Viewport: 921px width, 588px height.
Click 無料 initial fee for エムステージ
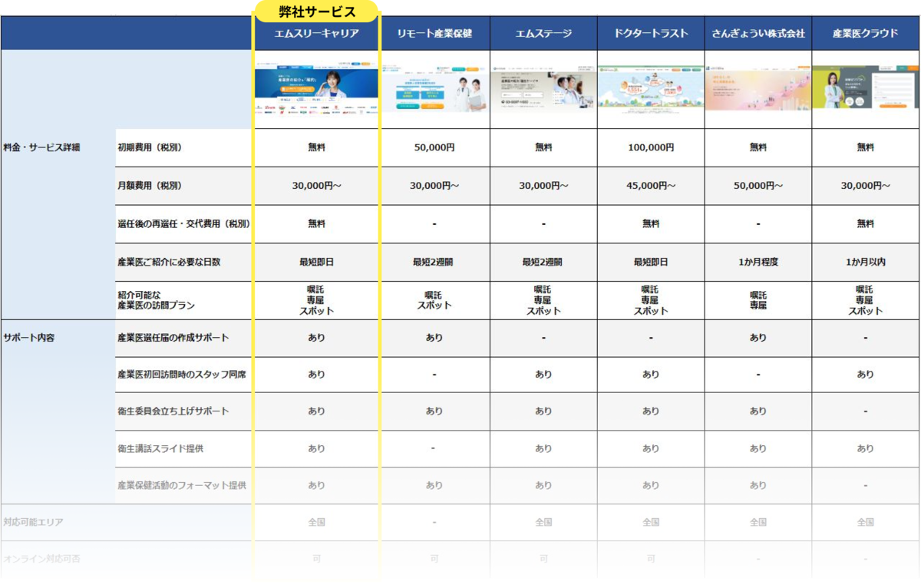tap(543, 147)
